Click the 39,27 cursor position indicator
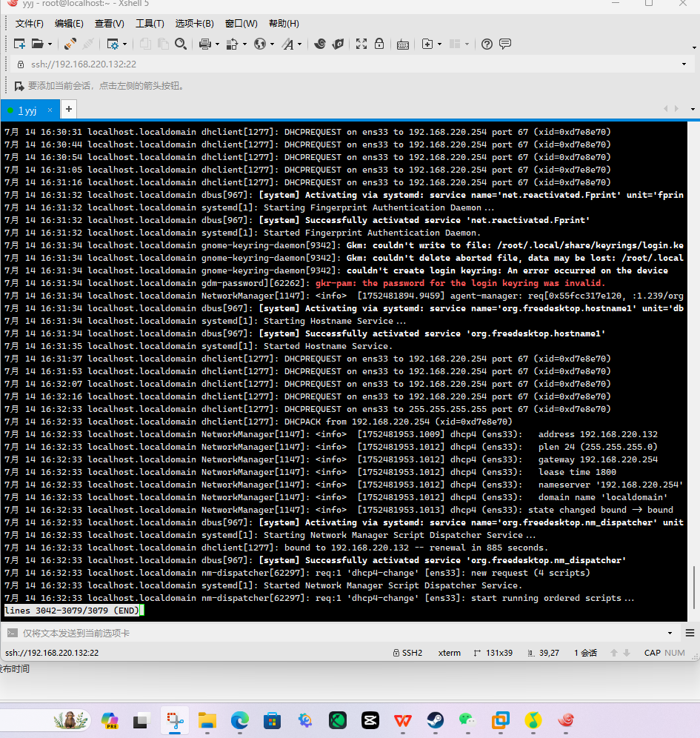This screenshot has height=738, width=700. coord(544,653)
